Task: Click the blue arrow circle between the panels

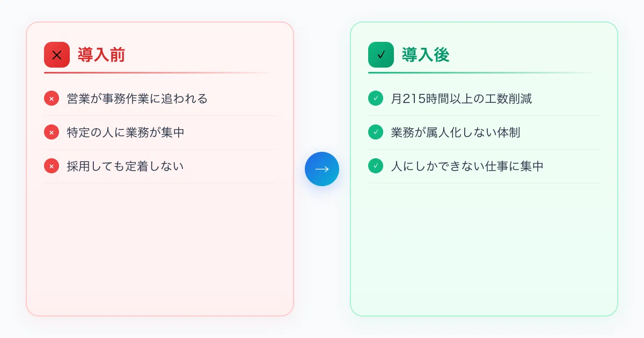Action: click(322, 169)
